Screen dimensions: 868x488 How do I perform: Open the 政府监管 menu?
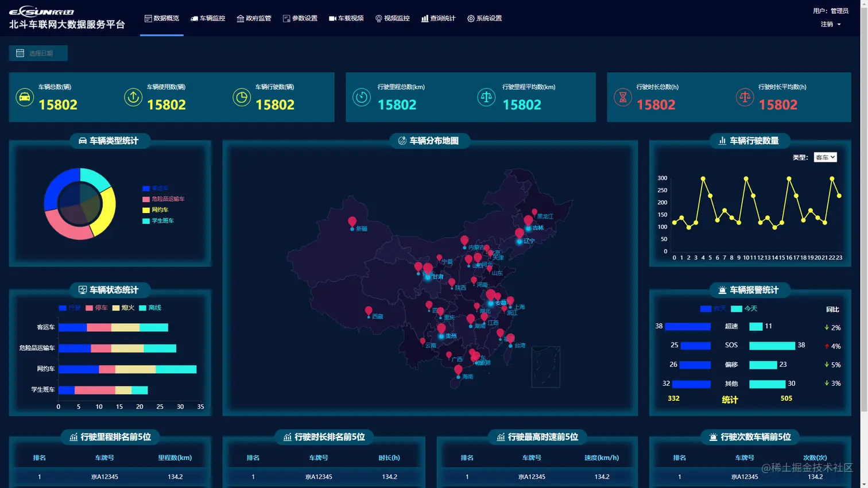pyautogui.click(x=254, y=18)
